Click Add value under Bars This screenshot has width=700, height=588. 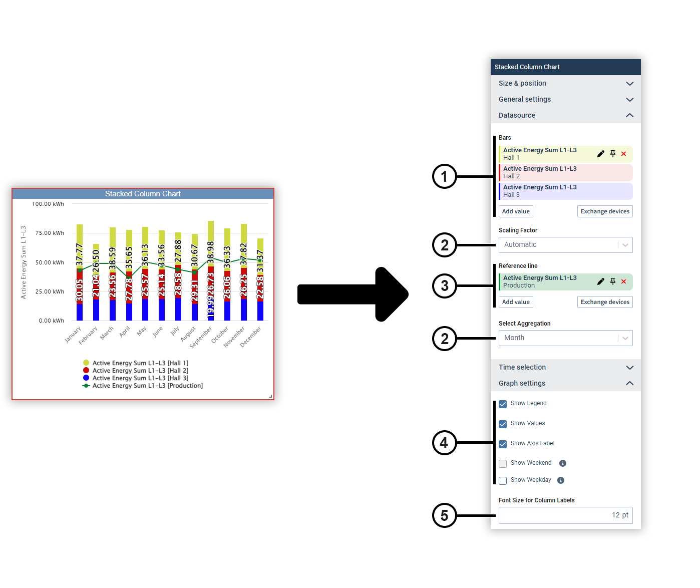tap(515, 211)
